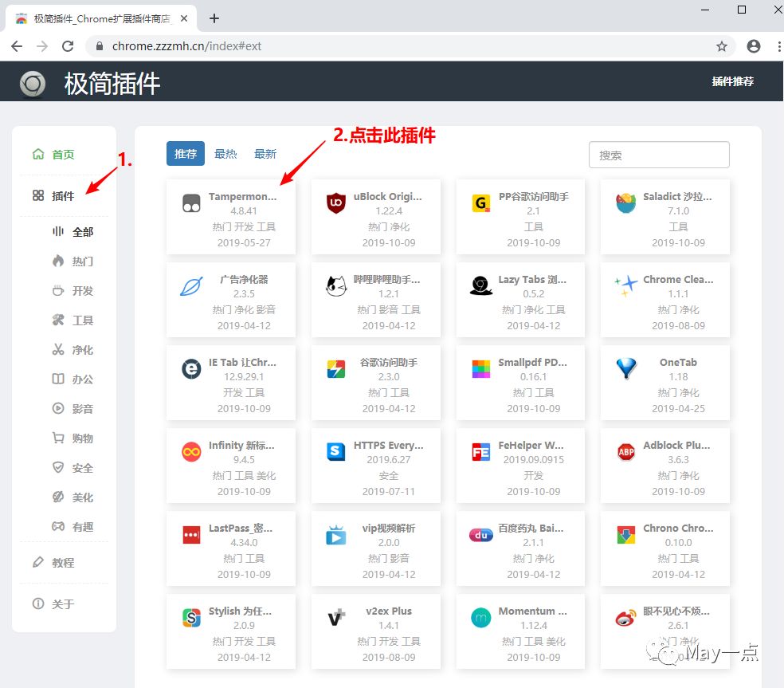Select 插件 in the sidebar
Image resolution: width=784 pixels, height=688 pixels.
click(64, 195)
